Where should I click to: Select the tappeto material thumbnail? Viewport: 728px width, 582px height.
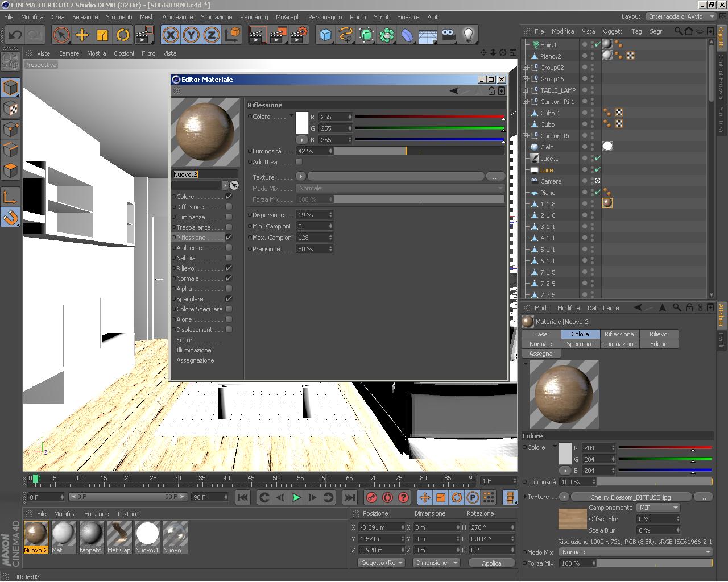point(91,538)
